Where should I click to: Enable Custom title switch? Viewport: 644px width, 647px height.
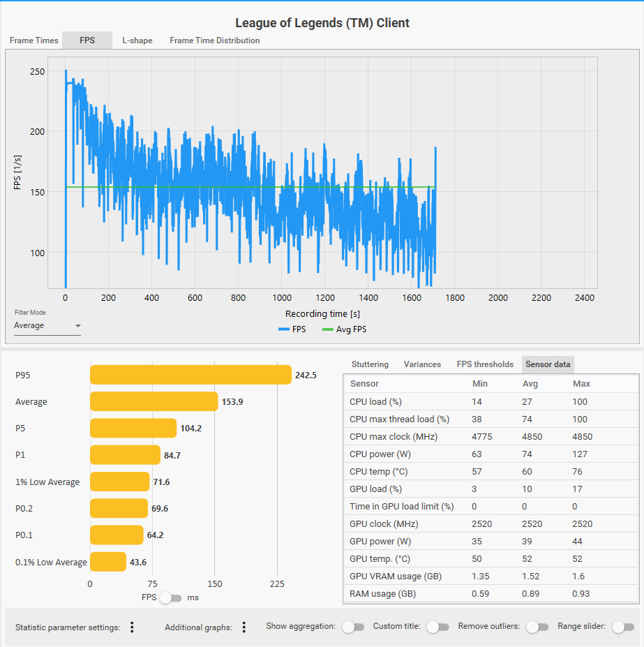click(x=438, y=627)
